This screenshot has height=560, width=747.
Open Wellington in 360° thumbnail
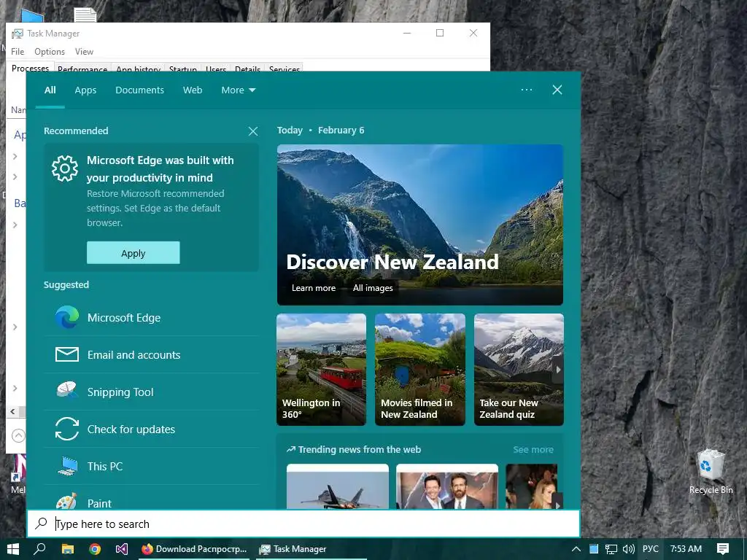coord(322,370)
